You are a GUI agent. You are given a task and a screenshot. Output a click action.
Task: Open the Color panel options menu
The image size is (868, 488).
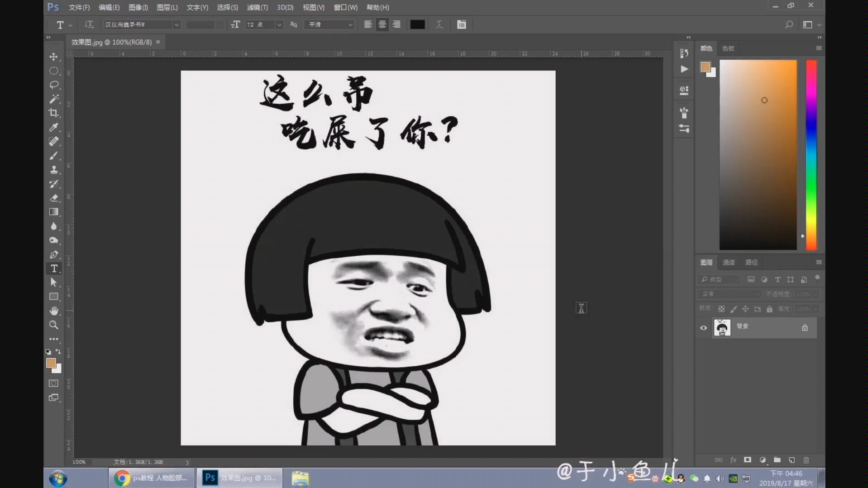(819, 48)
